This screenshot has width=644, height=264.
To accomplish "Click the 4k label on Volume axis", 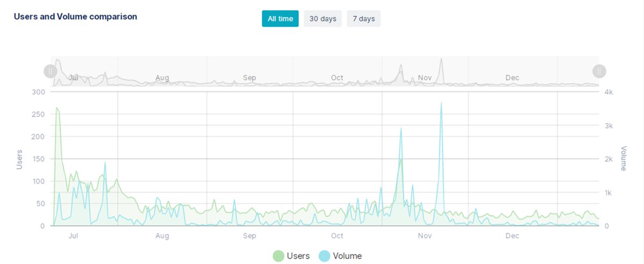I will pyautogui.click(x=608, y=92).
